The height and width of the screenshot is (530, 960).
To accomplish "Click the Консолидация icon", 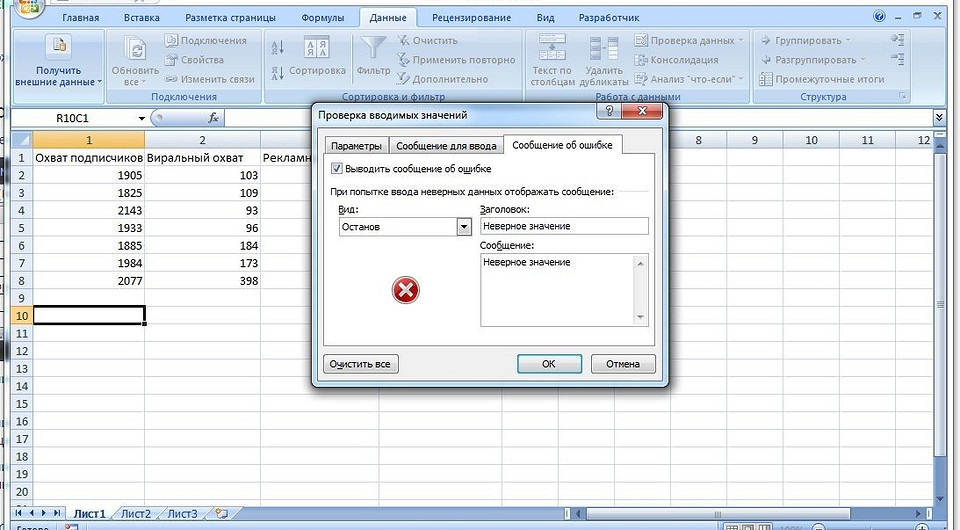I will tap(641, 60).
